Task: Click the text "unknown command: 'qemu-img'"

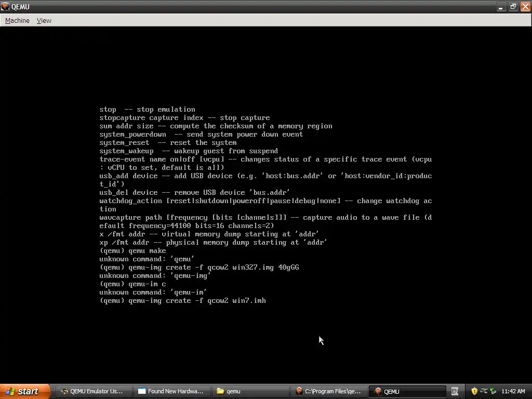Action: [155, 275]
